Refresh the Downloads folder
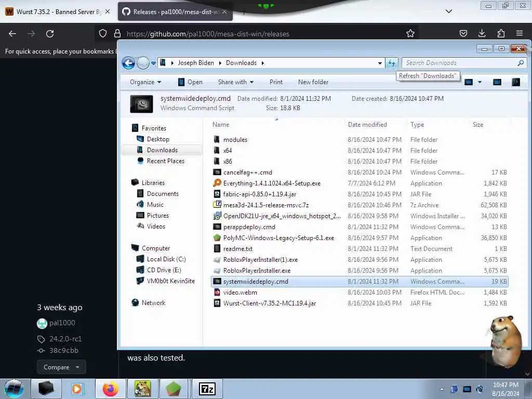The image size is (532, 399). tap(392, 63)
